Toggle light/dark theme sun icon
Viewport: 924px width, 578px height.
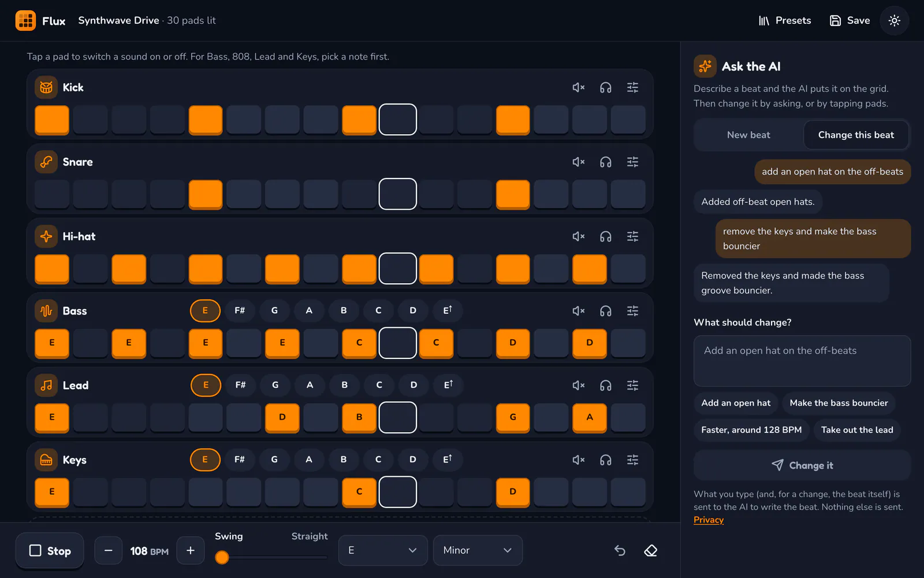pos(895,21)
